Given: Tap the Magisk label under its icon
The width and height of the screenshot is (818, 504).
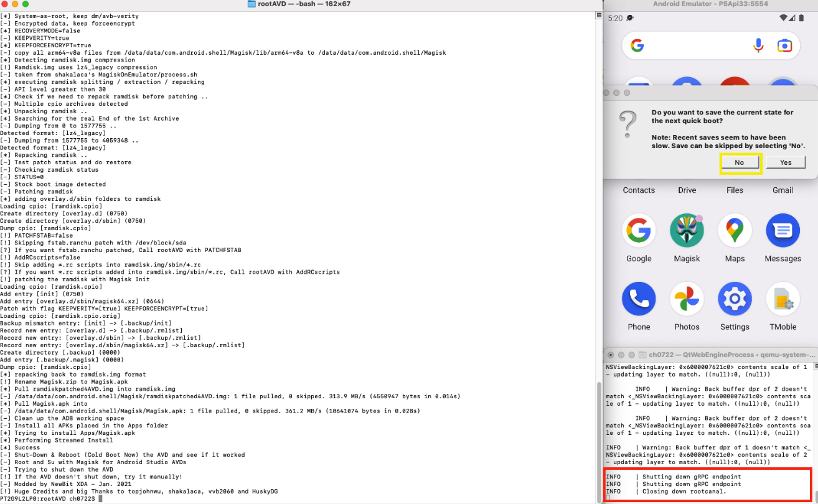Looking at the screenshot, I should coord(687,259).
